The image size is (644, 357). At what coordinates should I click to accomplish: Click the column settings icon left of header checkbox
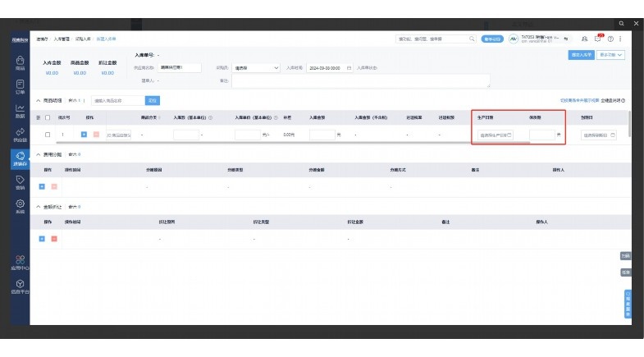click(x=39, y=117)
